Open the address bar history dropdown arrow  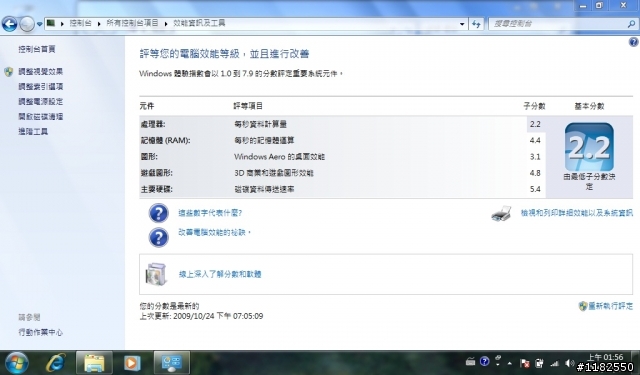pyautogui.click(x=462, y=24)
